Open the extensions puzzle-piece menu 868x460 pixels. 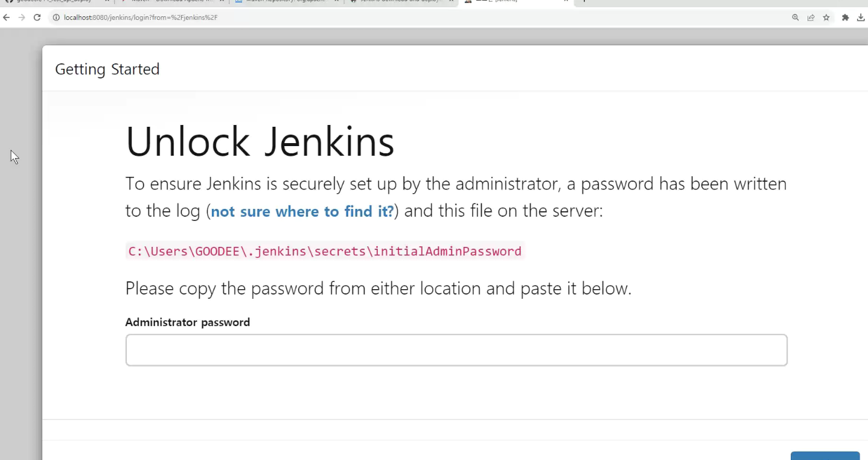[846, 18]
